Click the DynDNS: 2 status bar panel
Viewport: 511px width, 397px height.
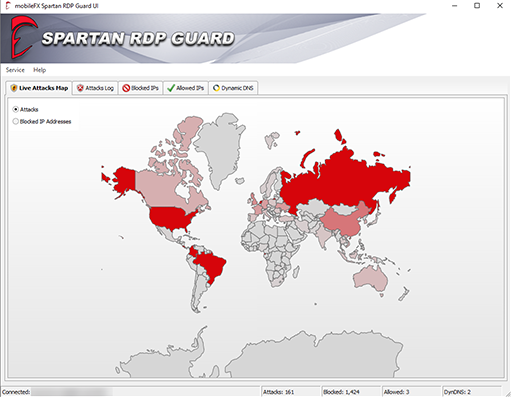pyautogui.click(x=471, y=392)
